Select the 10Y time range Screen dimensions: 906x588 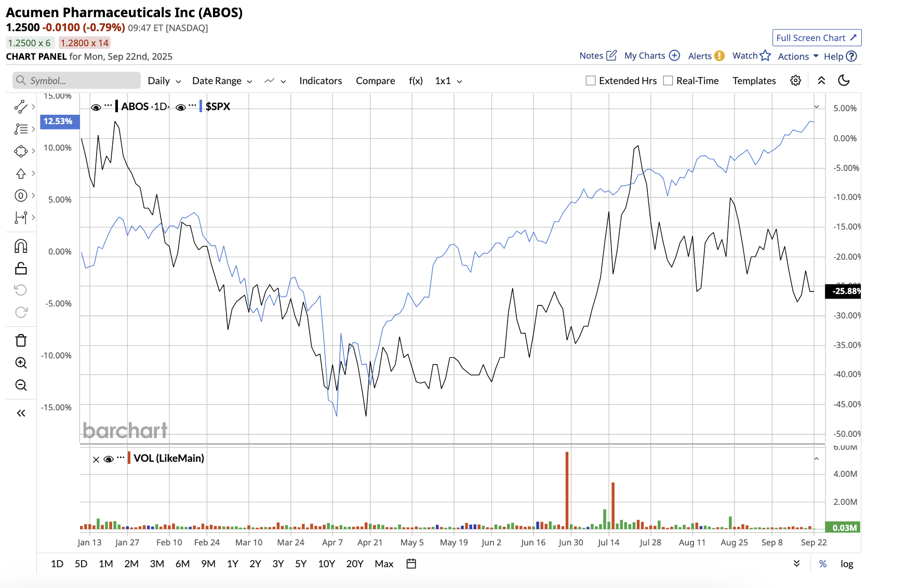point(326,564)
